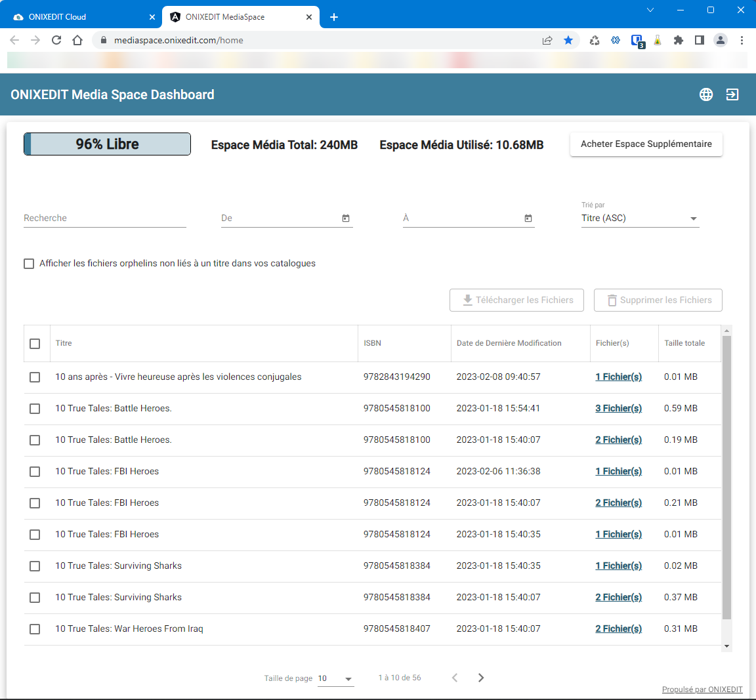
Task: Open a new browser tab
Action: (x=333, y=17)
